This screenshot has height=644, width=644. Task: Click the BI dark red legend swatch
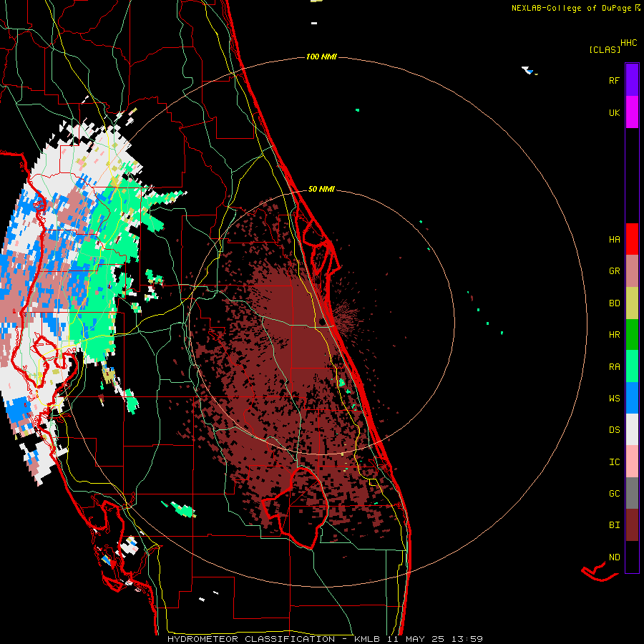click(x=632, y=525)
